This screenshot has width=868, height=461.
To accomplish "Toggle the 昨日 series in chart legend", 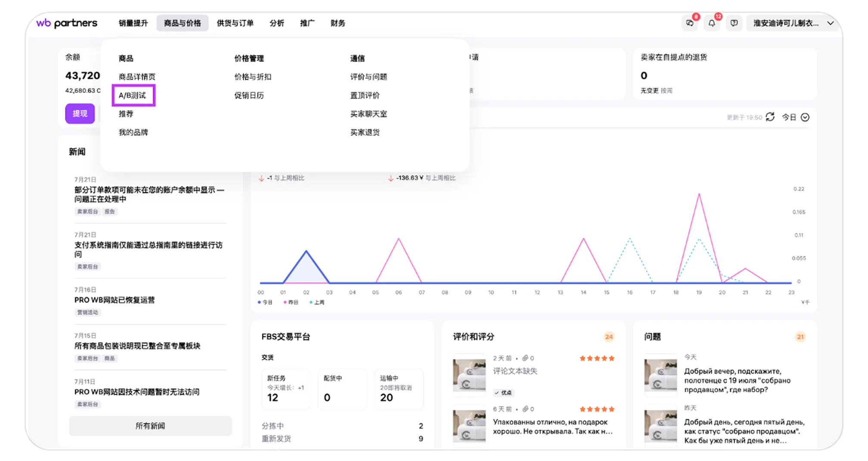I will click(291, 302).
